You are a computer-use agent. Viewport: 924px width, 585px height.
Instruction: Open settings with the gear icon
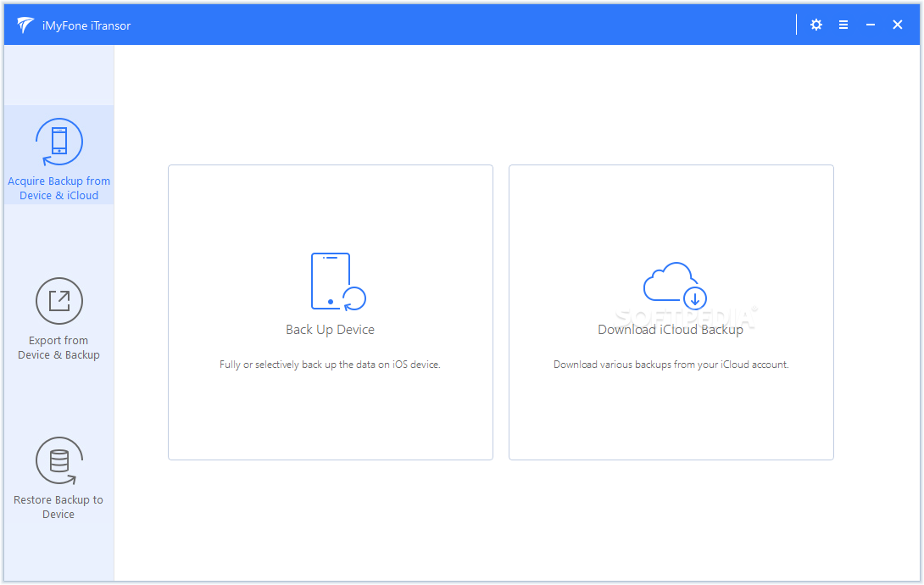click(x=815, y=25)
